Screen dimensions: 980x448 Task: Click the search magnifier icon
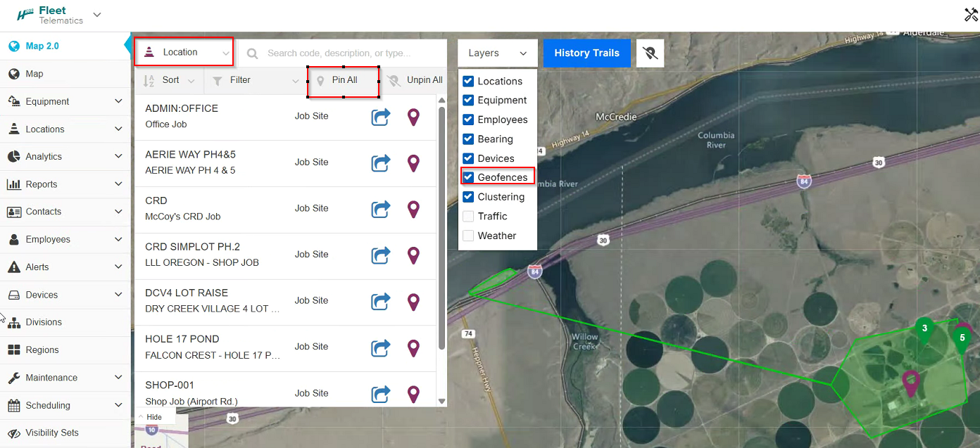coord(252,53)
